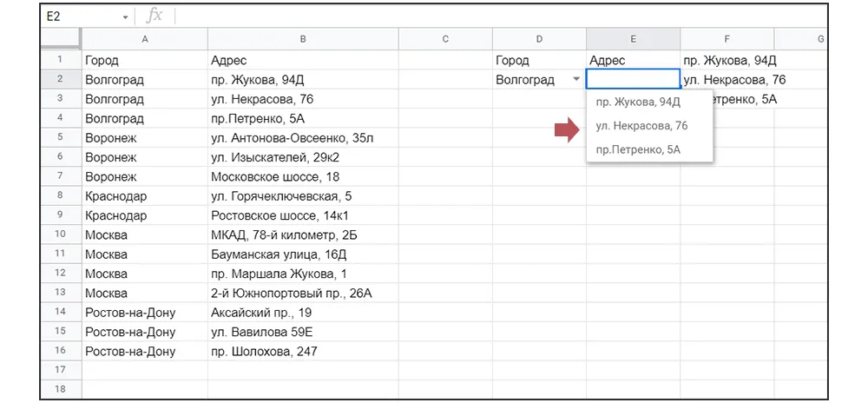Pick 'пр.Петренко, 5А' in the dropdown list
Image resolution: width=868 pixels, height=403 pixels.
(x=638, y=149)
